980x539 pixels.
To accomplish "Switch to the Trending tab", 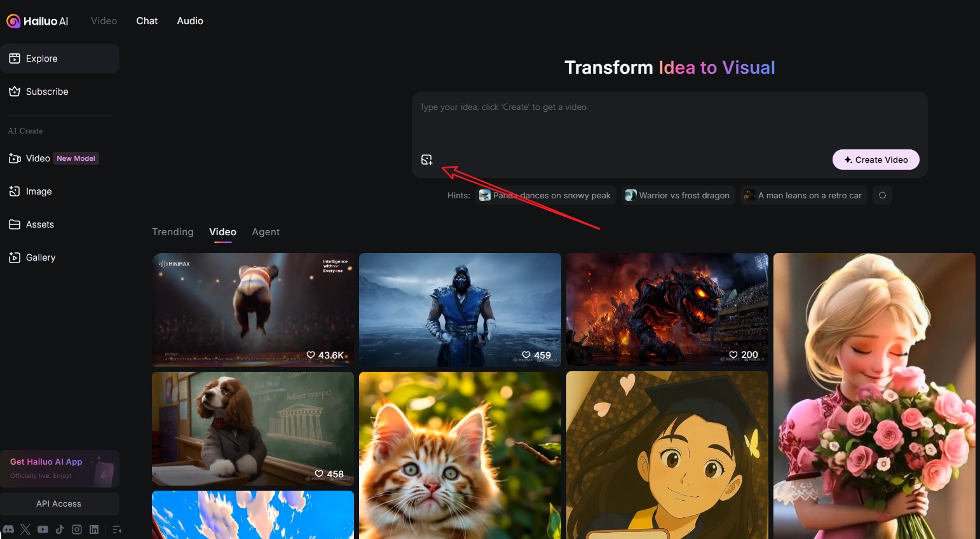I will click(173, 232).
